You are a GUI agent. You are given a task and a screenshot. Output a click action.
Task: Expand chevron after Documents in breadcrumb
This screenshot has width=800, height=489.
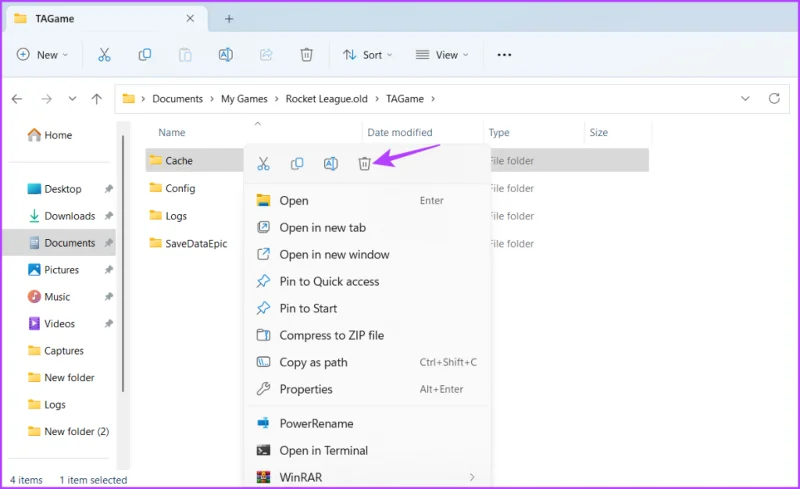click(x=212, y=99)
